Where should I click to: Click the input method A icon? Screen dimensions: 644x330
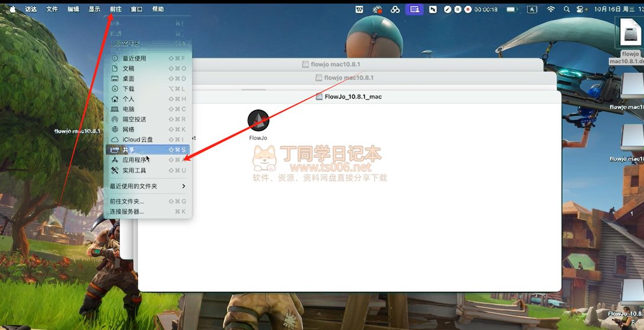point(532,9)
